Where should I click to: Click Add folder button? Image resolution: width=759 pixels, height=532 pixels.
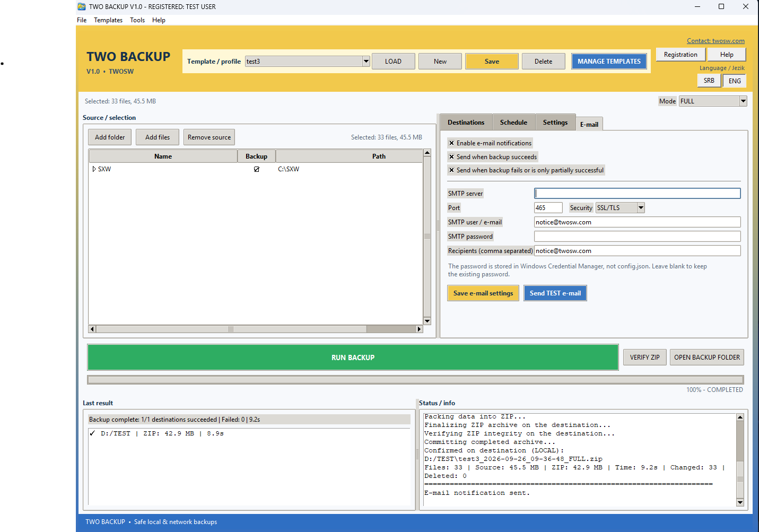pos(110,137)
